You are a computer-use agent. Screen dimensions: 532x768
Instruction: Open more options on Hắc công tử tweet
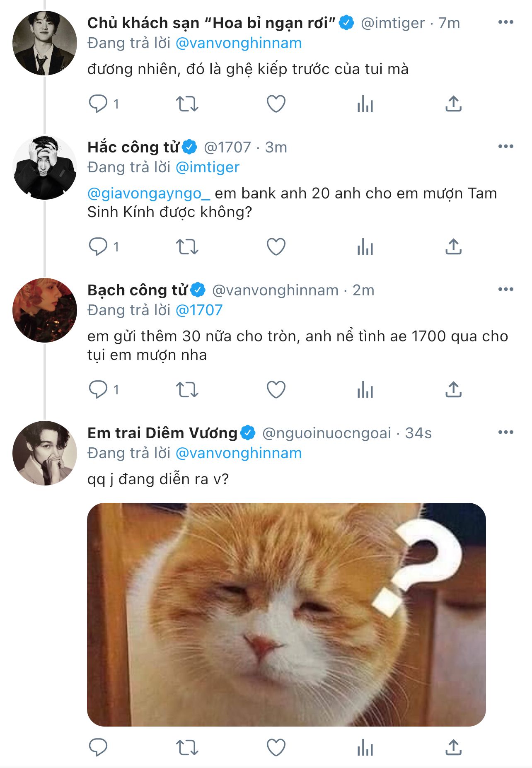click(x=505, y=147)
